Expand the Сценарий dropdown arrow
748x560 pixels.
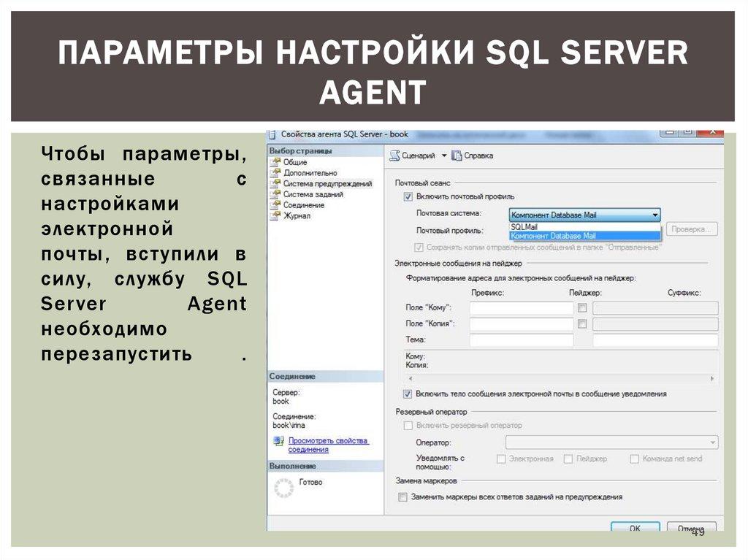click(x=443, y=156)
